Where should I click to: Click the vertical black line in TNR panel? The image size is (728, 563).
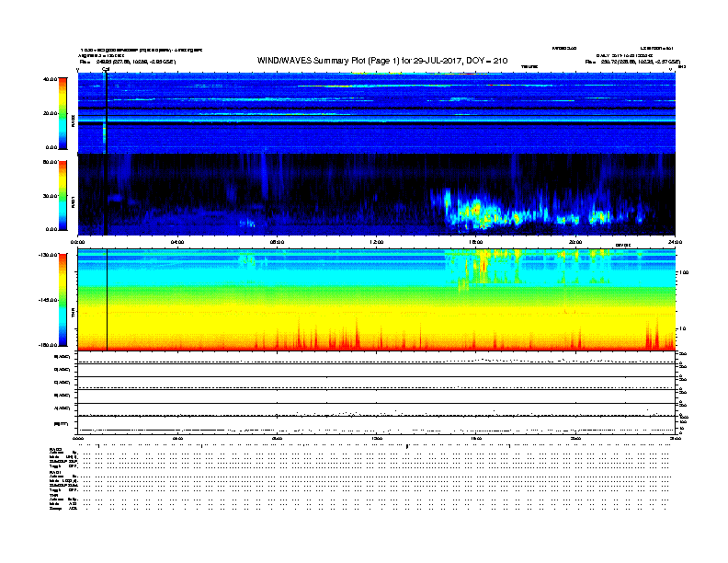click(108, 300)
